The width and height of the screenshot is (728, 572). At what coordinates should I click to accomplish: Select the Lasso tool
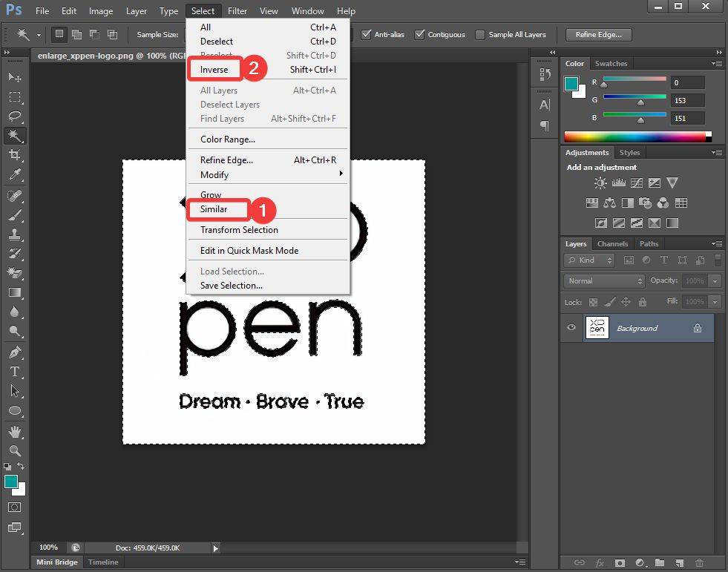click(15, 116)
